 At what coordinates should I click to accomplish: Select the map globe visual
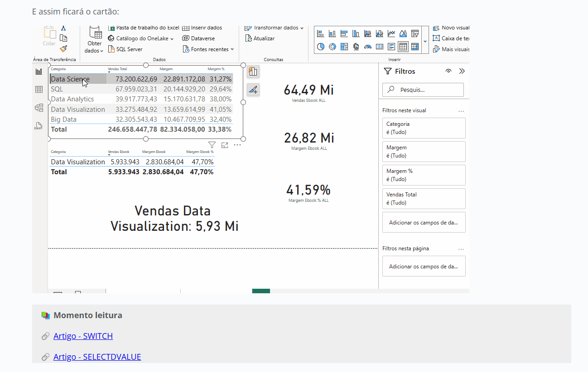pos(356,46)
